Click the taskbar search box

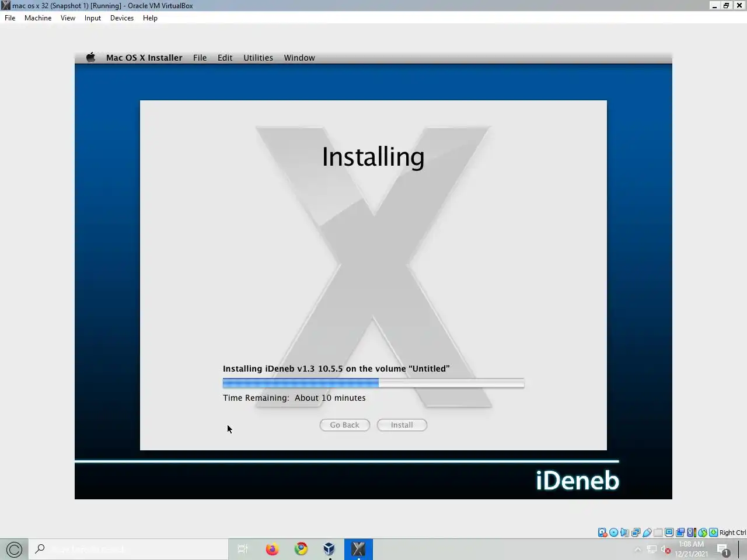pos(128,549)
